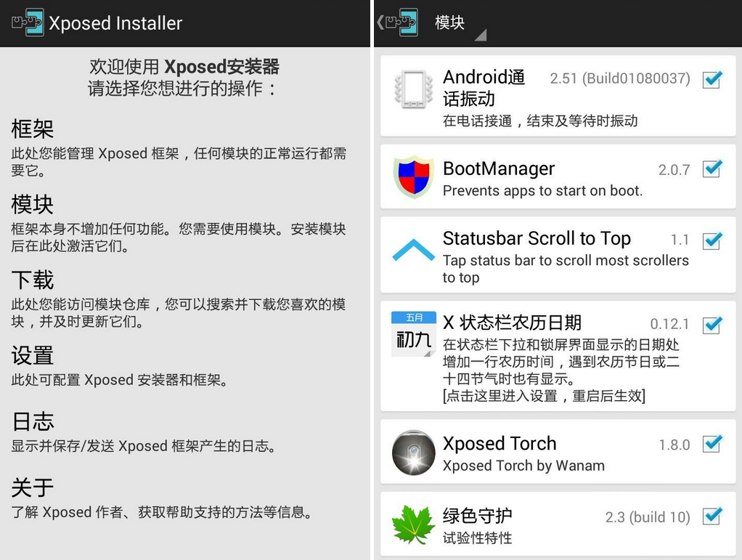This screenshot has width=742, height=560.
Task: Open the 设置 section
Action: click(179, 366)
